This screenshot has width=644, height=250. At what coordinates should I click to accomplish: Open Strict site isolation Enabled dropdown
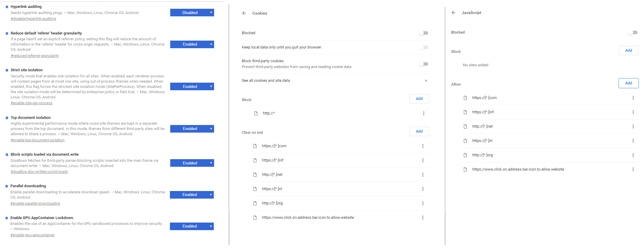tap(192, 86)
